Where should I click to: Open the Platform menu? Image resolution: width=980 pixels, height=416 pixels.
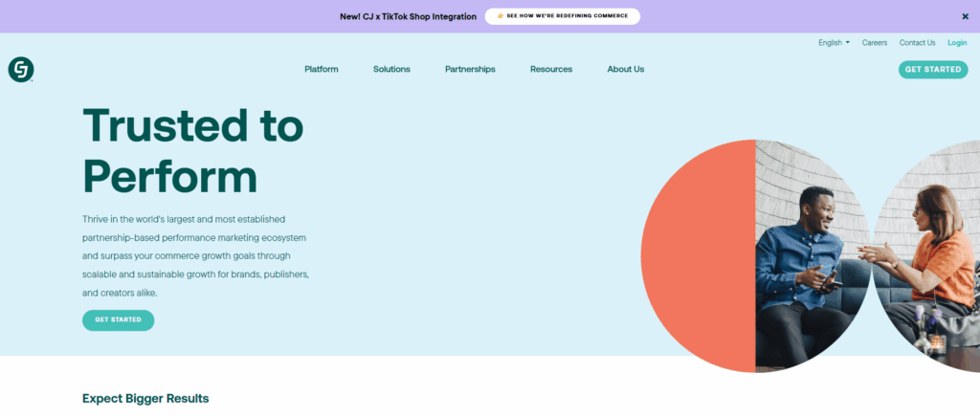pyautogui.click(x=321, y=70)
